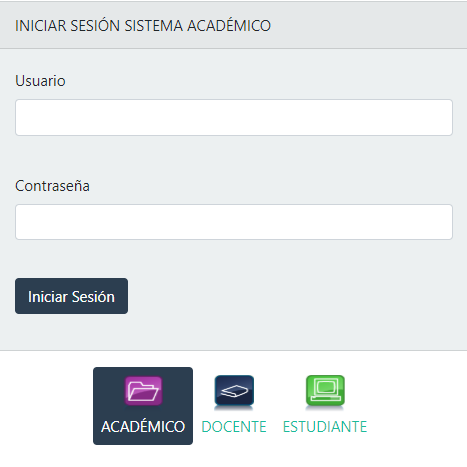Click the Contraseña field label
The image size is (467, 467).
52,186
